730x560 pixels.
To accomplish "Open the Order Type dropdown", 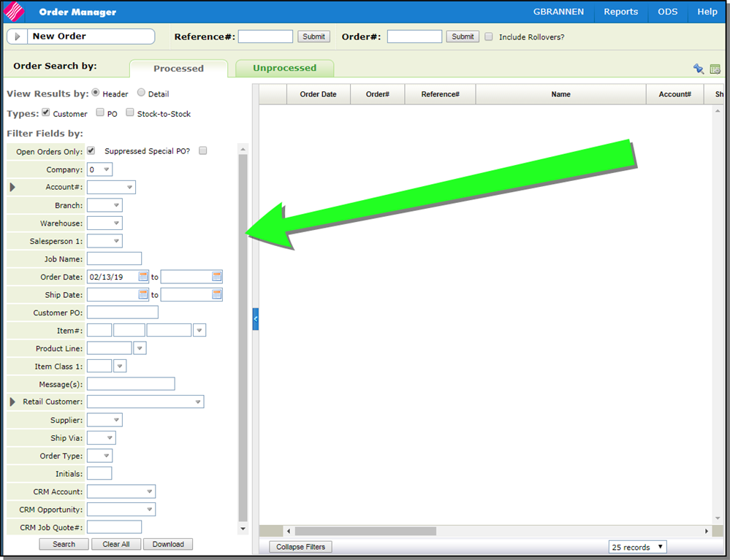I will point(99,456).
